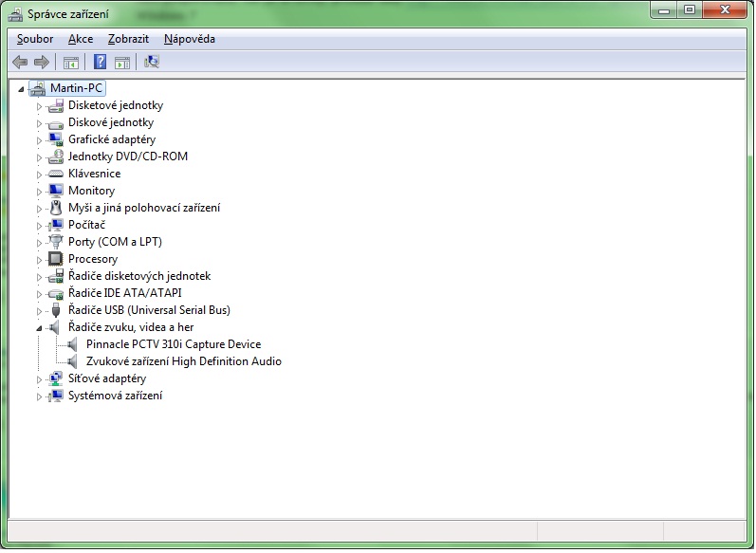
Task: Click the Klávesnice keyboard icon
Action: 56,174
